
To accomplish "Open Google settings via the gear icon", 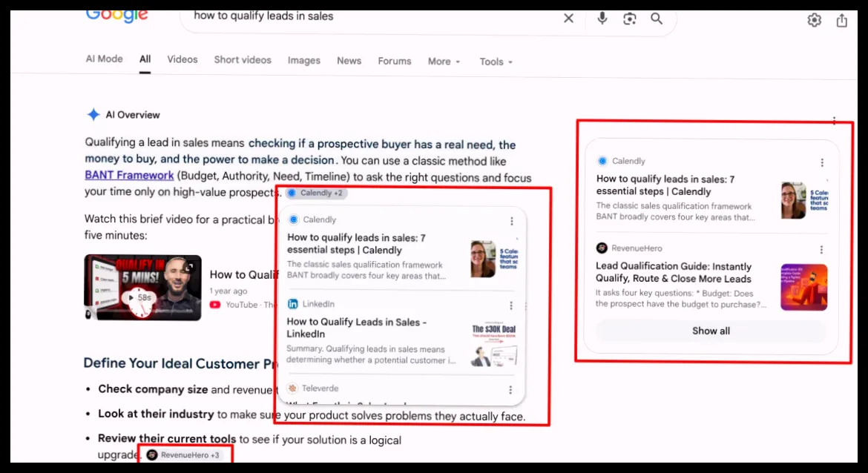I will click(815, 21).
